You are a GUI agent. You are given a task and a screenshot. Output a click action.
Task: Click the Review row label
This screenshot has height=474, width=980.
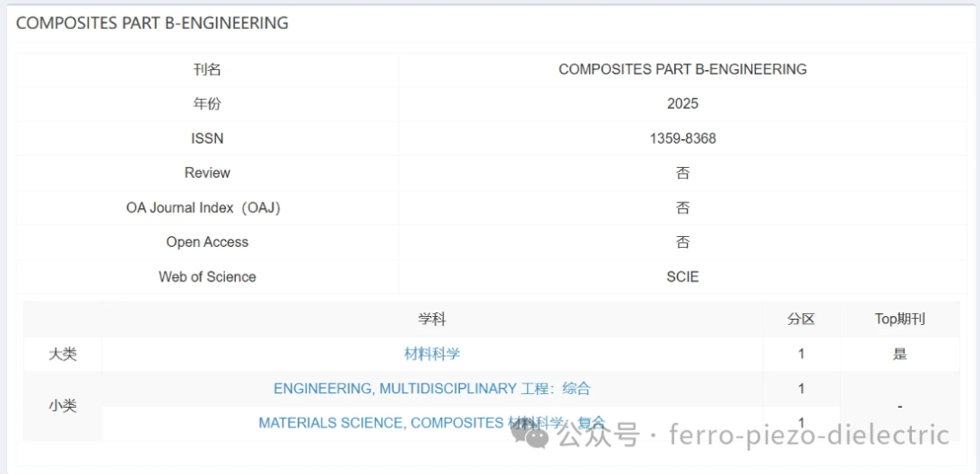coord(207,173)
